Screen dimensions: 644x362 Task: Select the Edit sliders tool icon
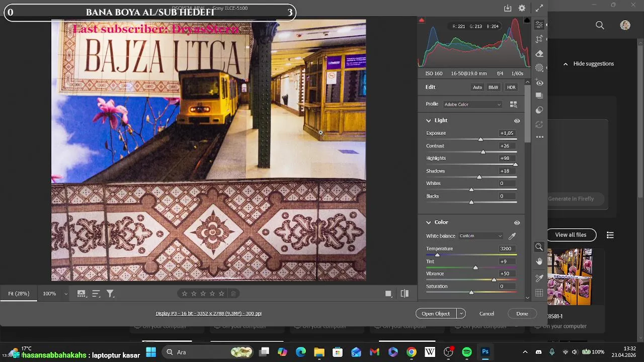tap(539, 25)
